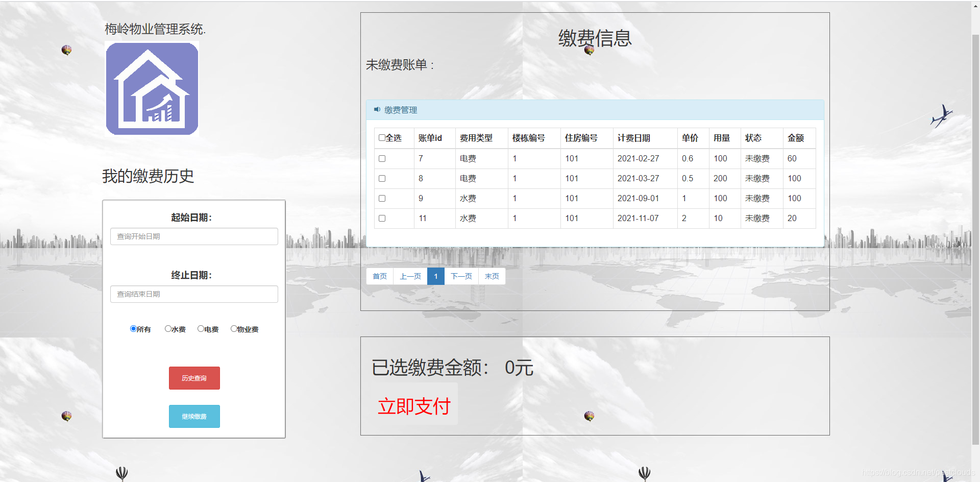980x482 pixels.
Task: Select the 电费 radio option
Action: coord(201,329)
